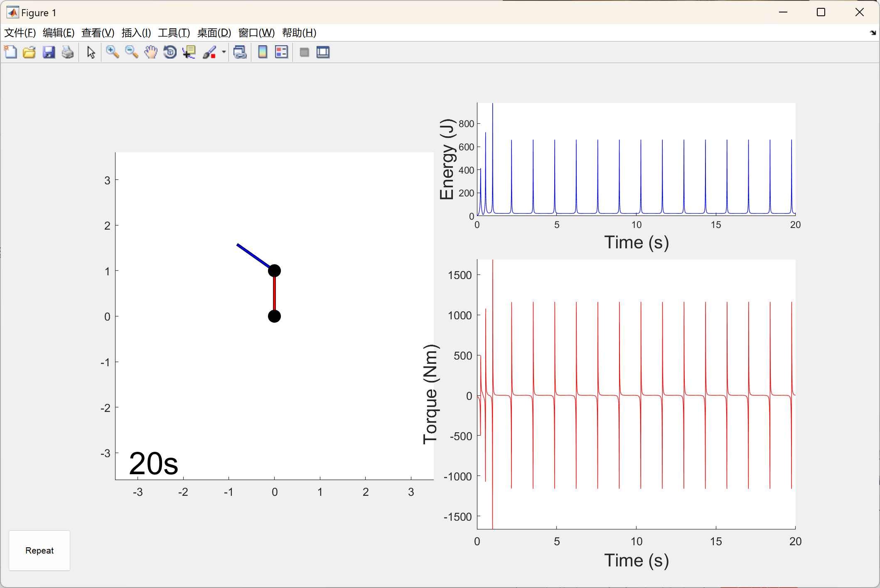Expand the Brush tool color dropdown arrow
The width and height of the screenshot is (880, 588).
click(224, 52)
